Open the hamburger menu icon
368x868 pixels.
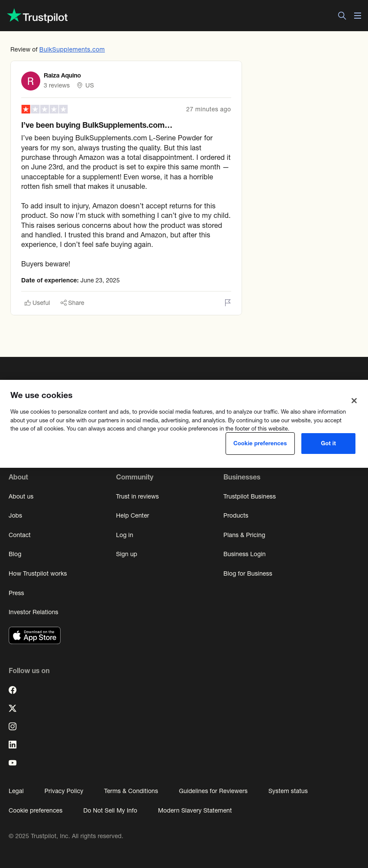point(358,16)
